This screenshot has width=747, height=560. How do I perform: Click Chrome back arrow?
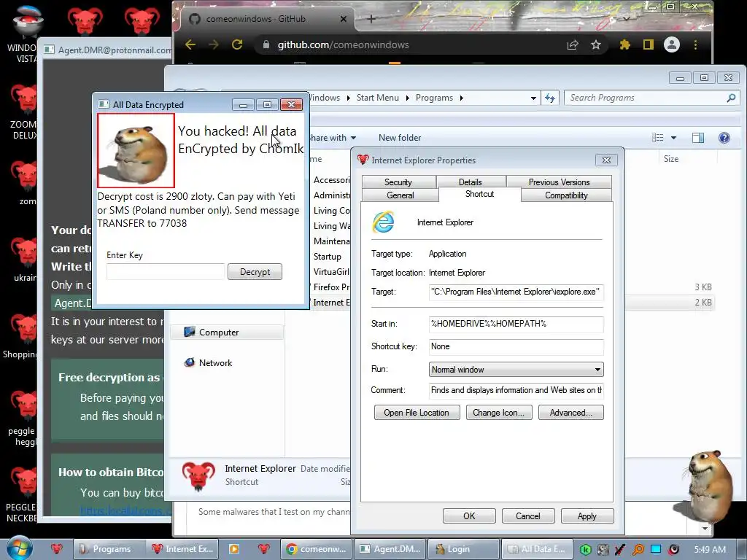(190, 44)
